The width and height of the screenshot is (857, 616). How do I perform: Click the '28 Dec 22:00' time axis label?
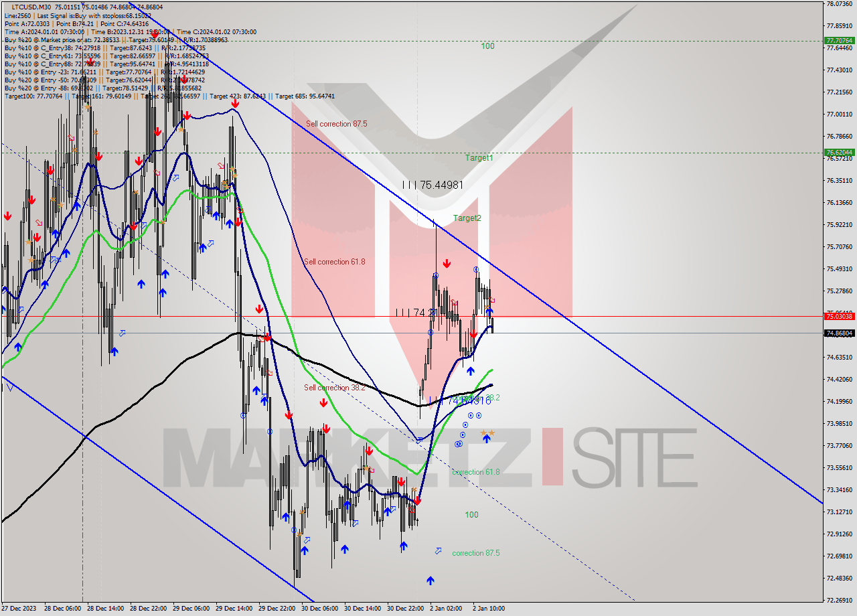point(147,609)
